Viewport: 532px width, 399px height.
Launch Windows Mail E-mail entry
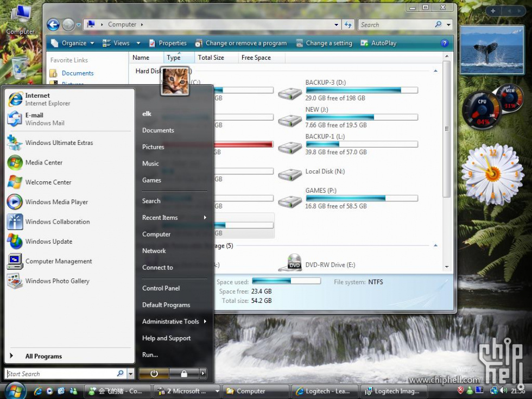(69, 119)
